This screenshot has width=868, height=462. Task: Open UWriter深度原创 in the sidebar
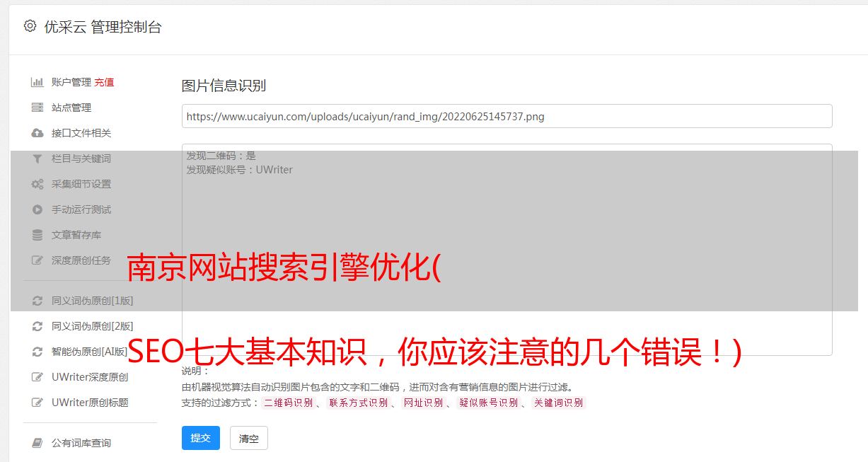coord(90,377)
